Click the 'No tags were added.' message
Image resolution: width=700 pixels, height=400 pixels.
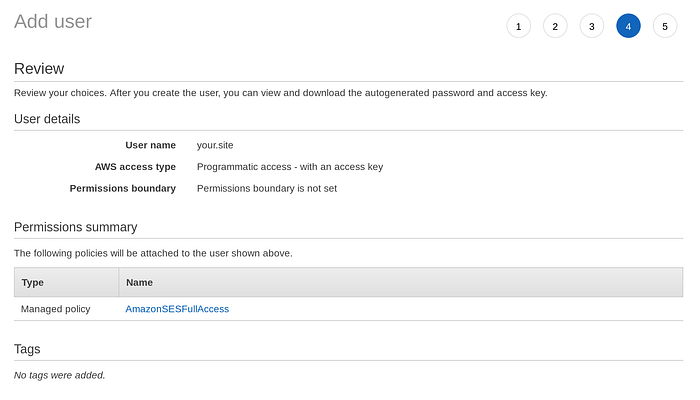coord(60,375)
